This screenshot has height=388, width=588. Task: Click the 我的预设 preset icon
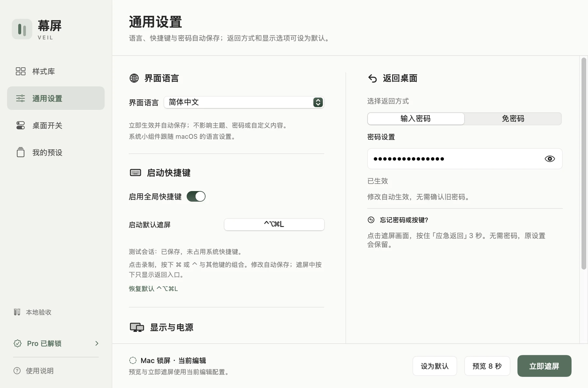[x=21, y=152]
